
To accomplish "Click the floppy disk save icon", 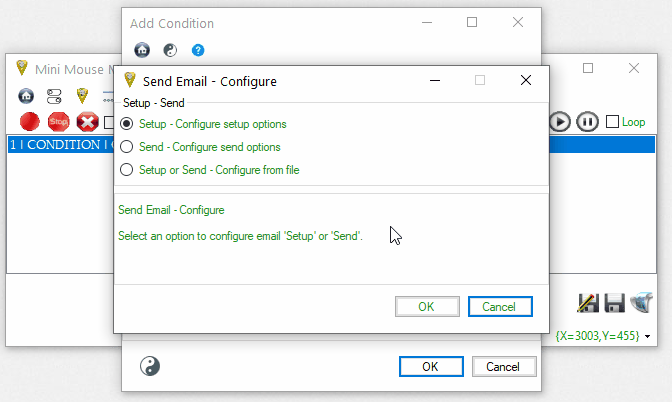I will tap(614, 303).
